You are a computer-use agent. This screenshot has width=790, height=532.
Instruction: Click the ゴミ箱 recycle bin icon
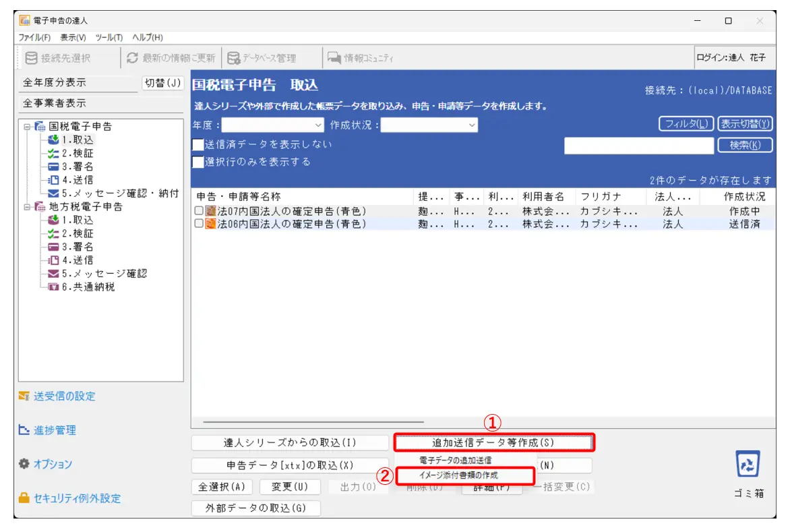point(749,466)
